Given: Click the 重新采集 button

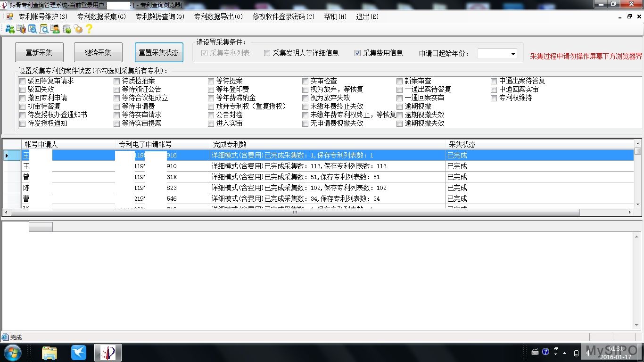Looking at the screenshot, I should coord(39,52).
